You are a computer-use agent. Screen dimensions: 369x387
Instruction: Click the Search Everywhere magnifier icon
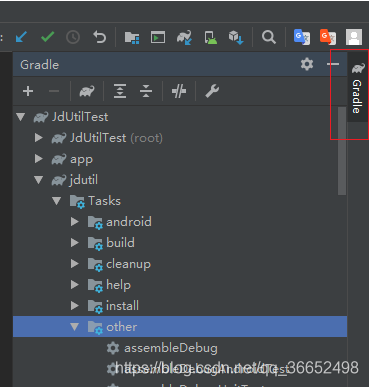269,37
